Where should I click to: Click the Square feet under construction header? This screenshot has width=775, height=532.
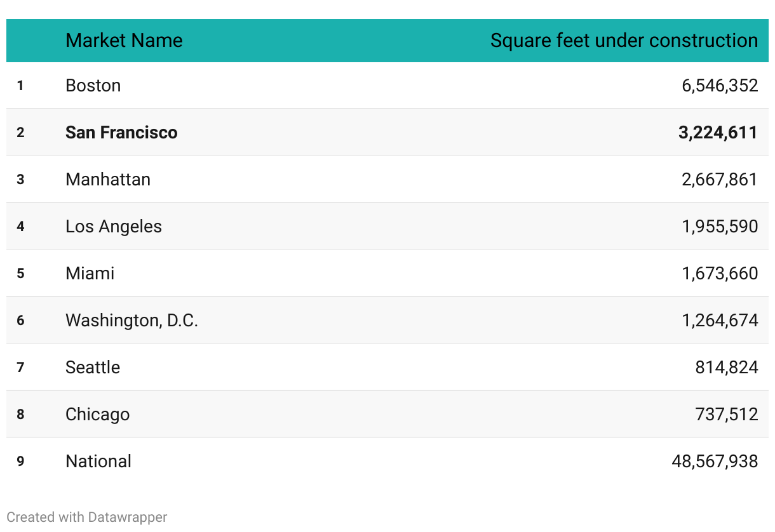coord(624,41)
